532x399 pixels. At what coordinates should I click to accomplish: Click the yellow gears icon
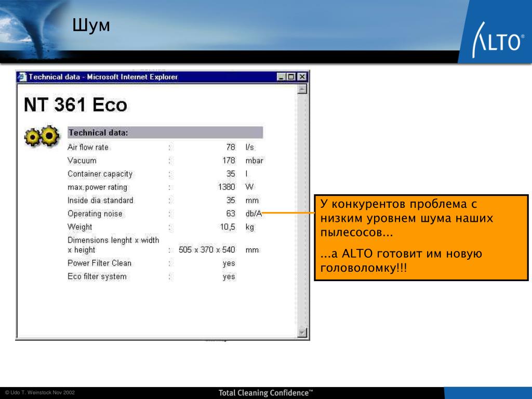coord(42,136)
